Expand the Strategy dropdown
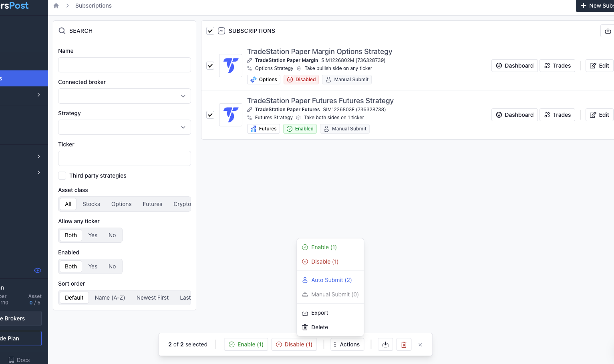614x364 pixels. [x=124, y=127]
